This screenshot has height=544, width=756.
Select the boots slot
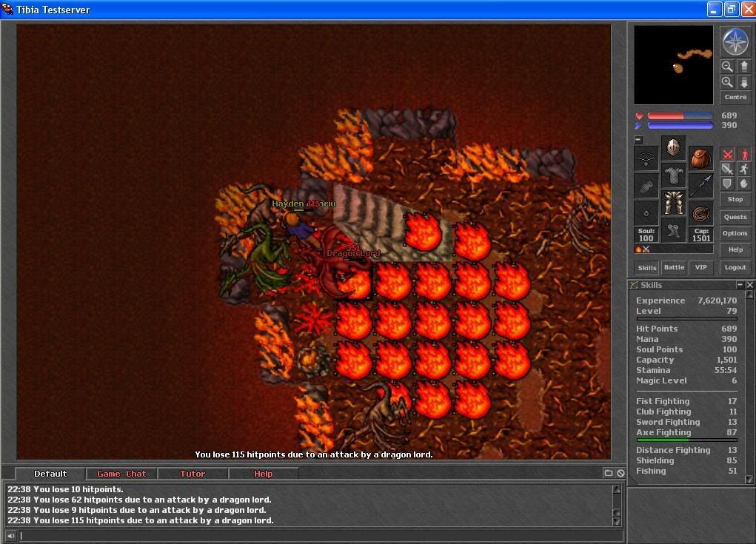click(674, 230)
